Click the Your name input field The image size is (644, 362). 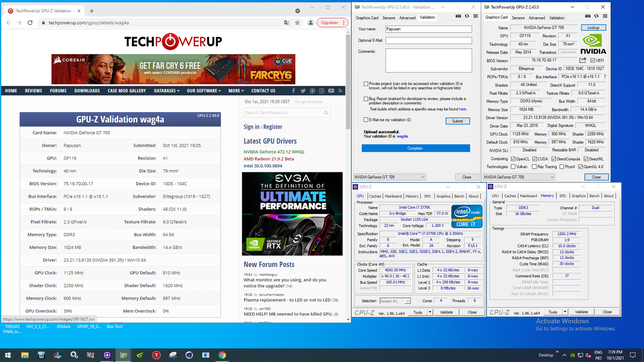[429, 29]
